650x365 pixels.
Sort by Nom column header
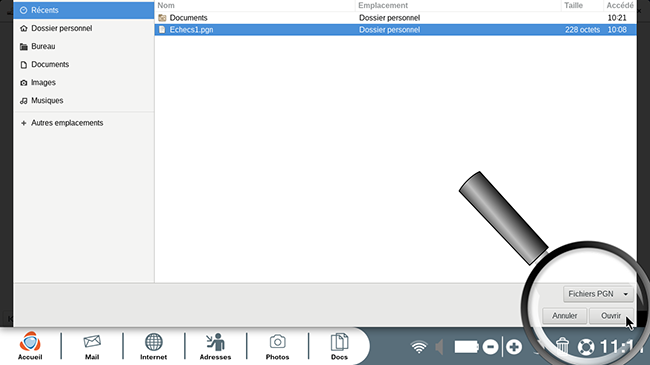click(255, 5)
